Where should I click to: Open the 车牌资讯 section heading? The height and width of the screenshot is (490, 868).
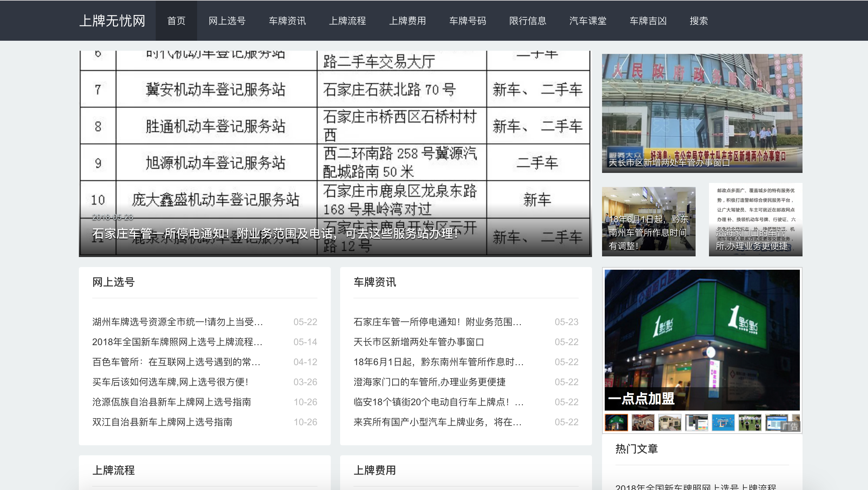coord(375,282)
